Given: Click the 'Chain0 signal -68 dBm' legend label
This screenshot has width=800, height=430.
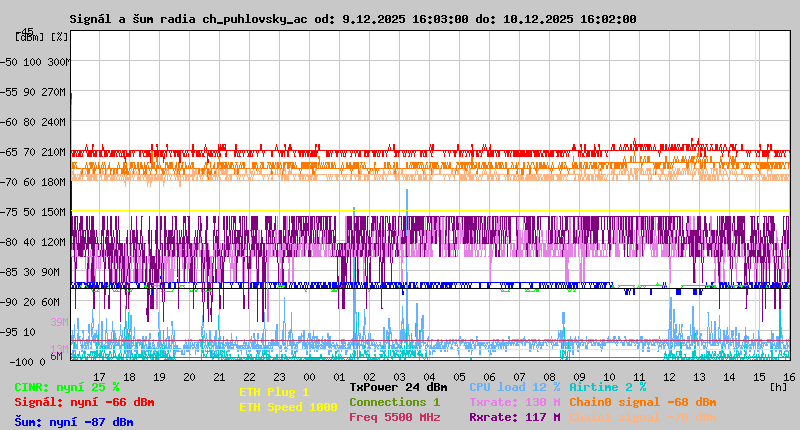Looking at the screenshot, I should 643,402.
